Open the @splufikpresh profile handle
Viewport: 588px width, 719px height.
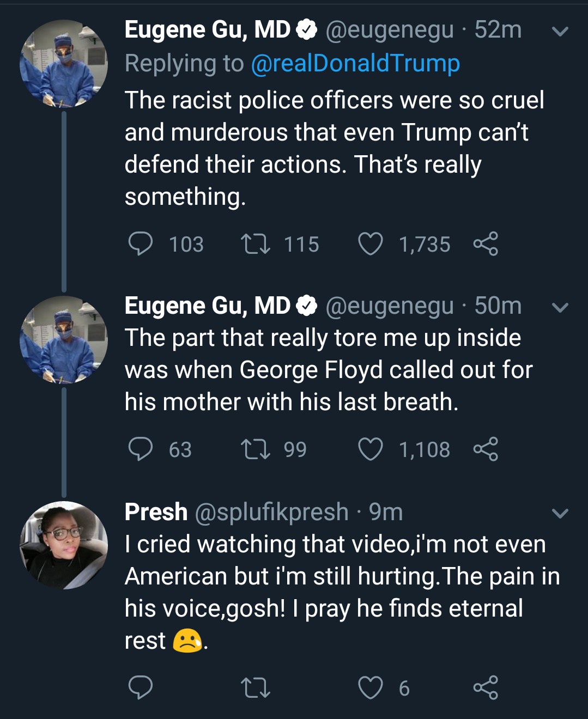point(271,512)
